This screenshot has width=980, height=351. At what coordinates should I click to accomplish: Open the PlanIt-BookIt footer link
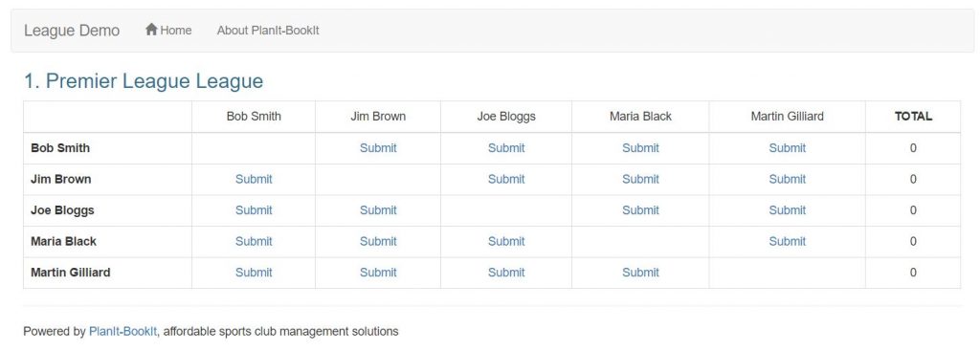point(123,332)
